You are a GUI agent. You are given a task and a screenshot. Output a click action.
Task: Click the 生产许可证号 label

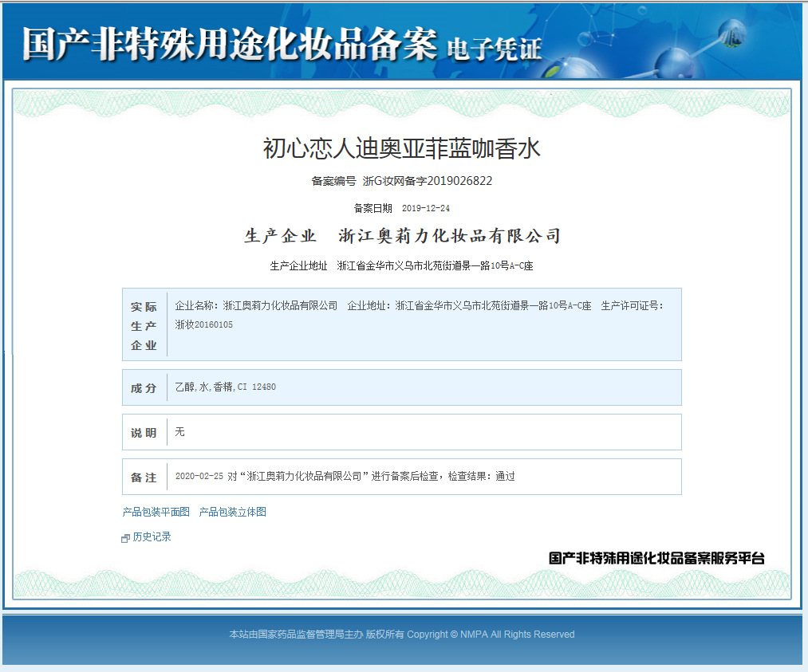click(x=633, y=305)
